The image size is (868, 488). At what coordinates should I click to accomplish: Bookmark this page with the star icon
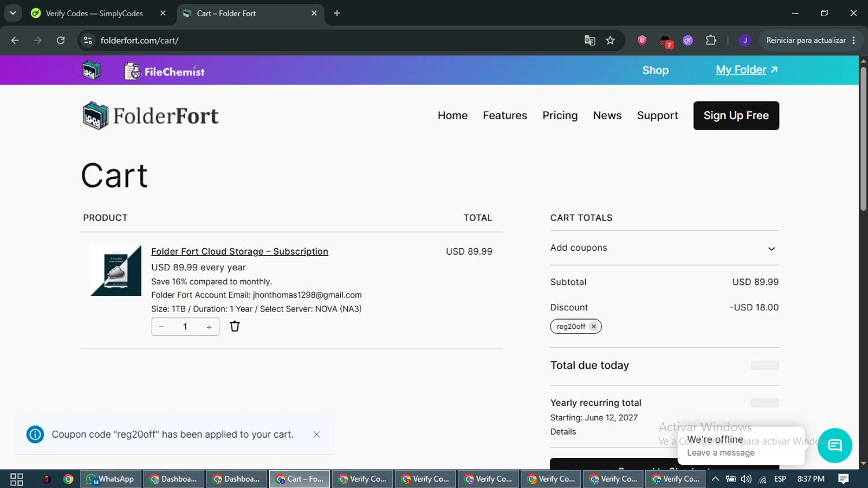(x=610, y=41)
